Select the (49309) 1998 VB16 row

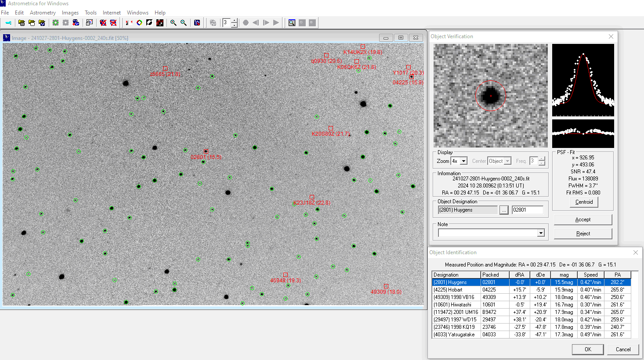tap(532, 297)
